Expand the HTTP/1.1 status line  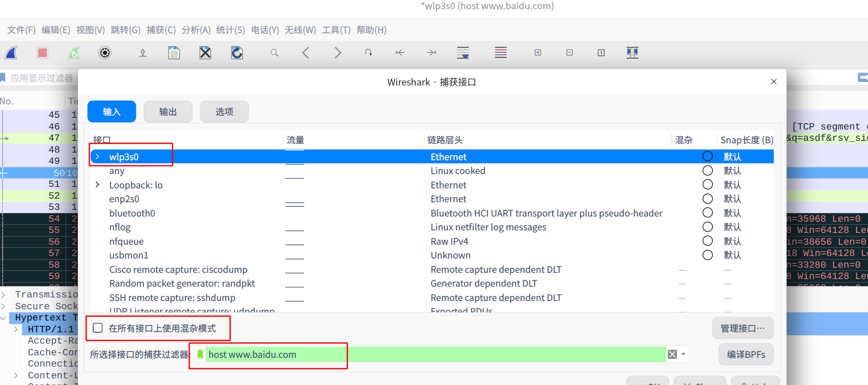pyautogui.click(x=16, y=329)
